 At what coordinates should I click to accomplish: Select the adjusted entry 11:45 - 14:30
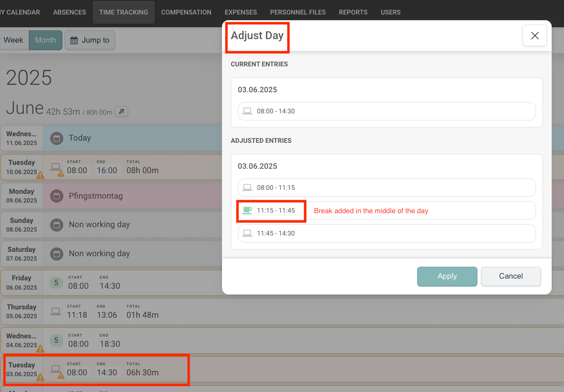[x=387, y=233]
